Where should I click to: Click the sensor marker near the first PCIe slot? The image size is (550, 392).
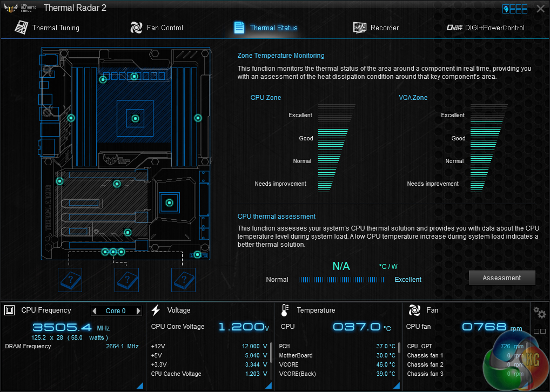tap(117, 184)
